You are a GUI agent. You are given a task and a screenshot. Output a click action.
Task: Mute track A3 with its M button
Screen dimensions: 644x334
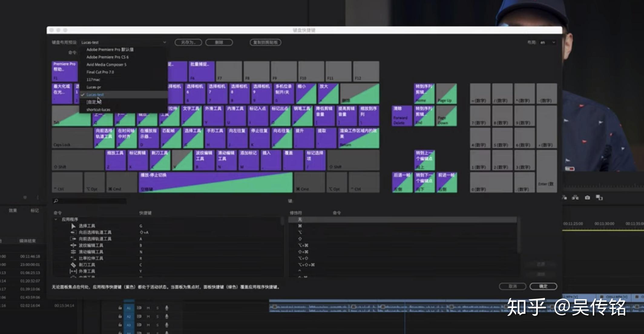point(148,325)
